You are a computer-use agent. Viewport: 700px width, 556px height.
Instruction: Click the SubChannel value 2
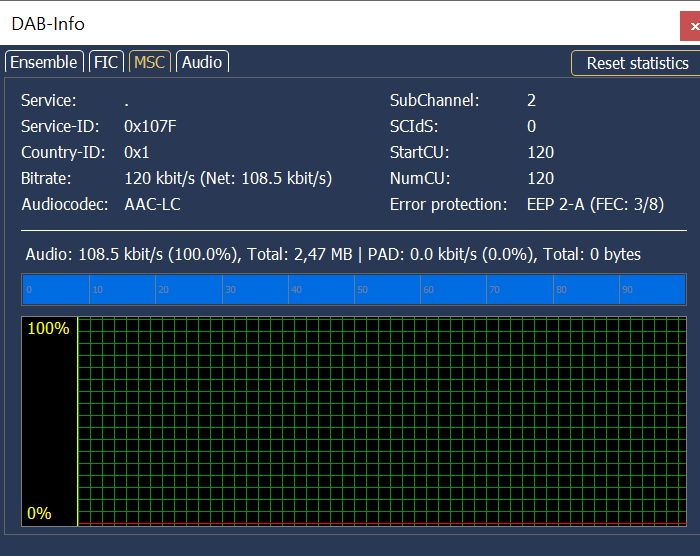pyautogui.click(x=531, y=100)
